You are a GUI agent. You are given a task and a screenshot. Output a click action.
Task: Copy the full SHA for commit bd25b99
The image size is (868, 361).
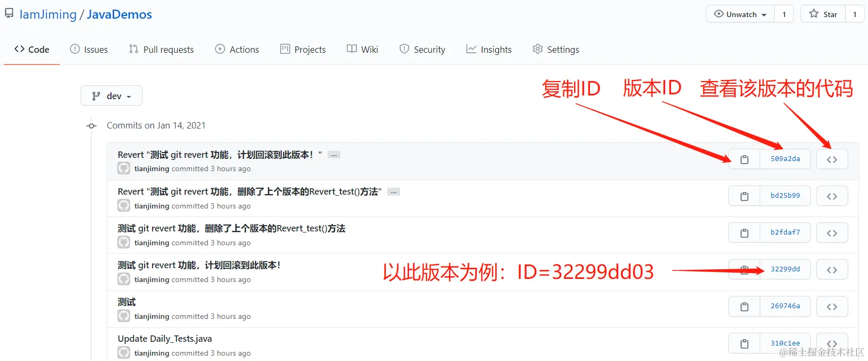[744, 196]
